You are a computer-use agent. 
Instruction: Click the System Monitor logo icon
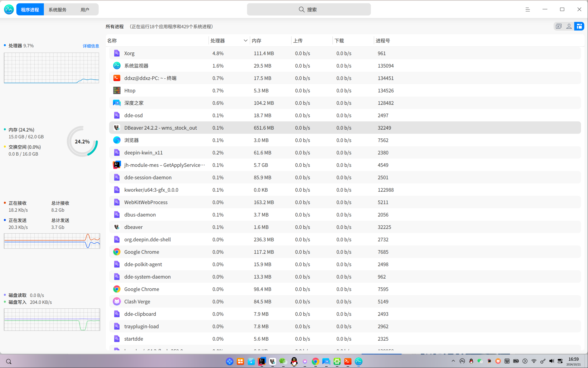(x=9, y=9)
